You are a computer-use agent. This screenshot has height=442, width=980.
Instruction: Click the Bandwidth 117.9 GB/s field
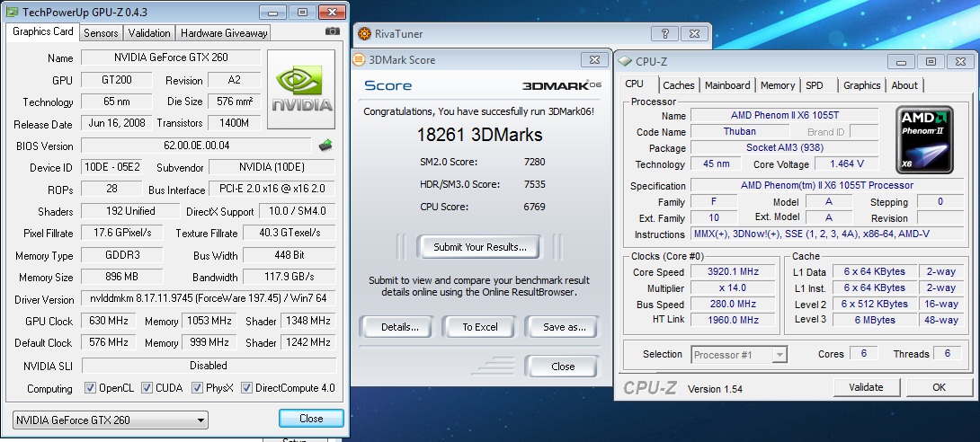(x=289, y=277)
